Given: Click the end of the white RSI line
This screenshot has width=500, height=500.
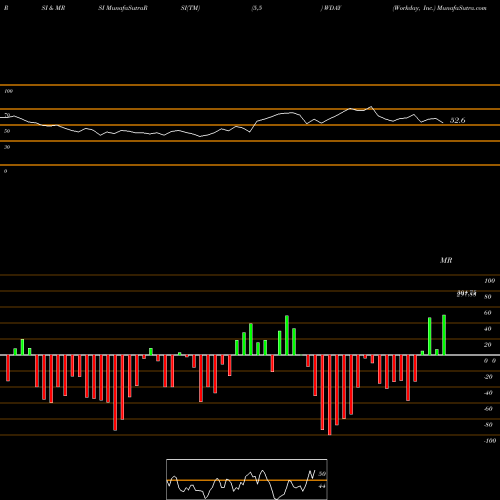Looking at the screenshot, I should (443, 123).
